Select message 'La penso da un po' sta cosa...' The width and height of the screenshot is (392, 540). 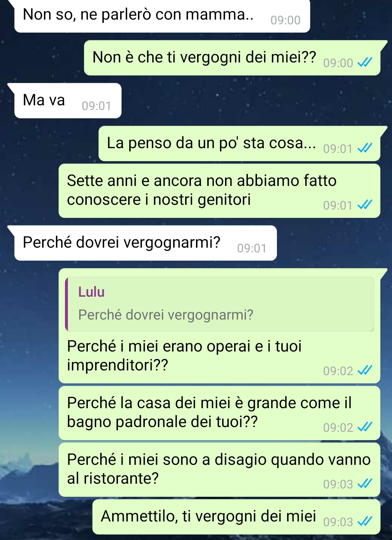pos(239,143)
